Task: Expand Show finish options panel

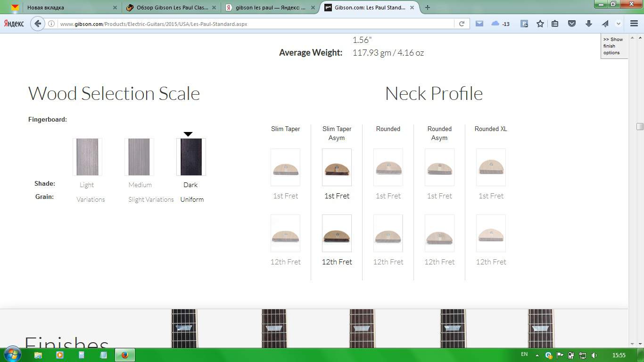Action: (x=614, y=46)
